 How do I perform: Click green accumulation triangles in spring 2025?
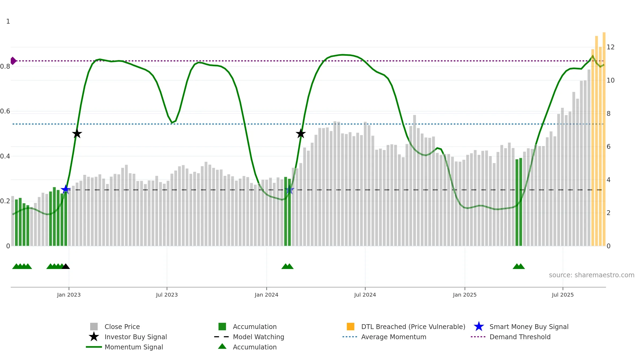[518, 267]
